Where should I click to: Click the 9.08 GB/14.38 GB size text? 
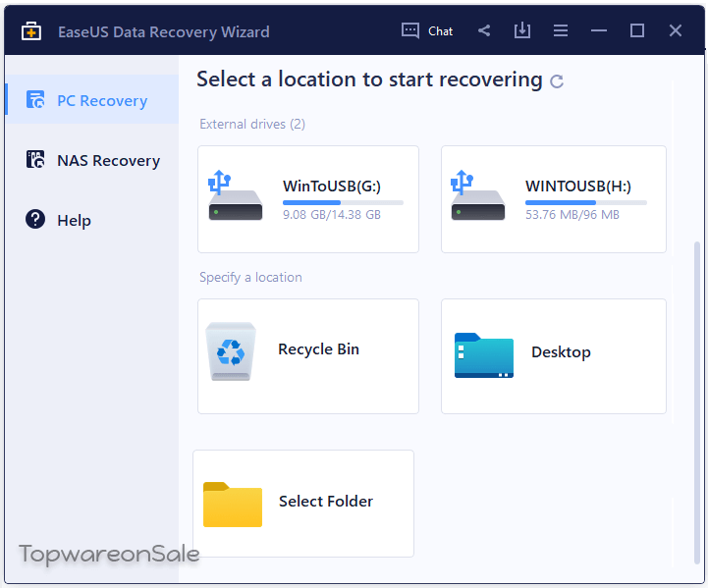tap(332, 214)
